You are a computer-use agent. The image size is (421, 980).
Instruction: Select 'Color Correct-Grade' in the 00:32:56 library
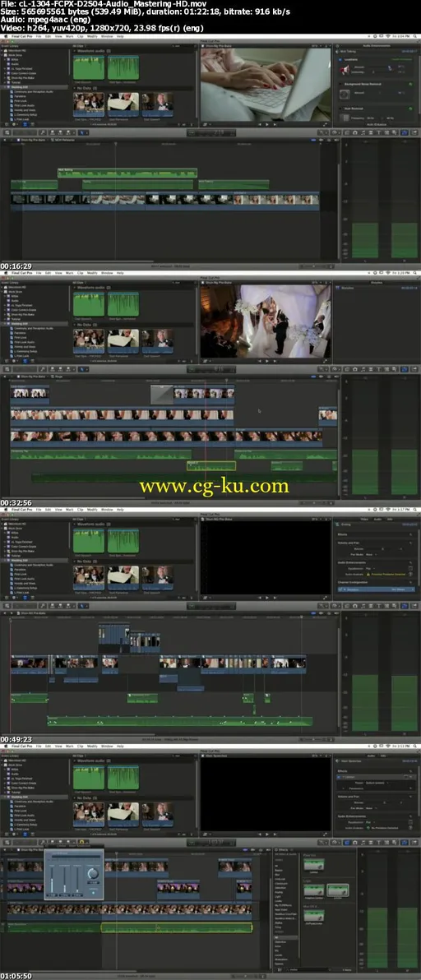pos(24,310)
